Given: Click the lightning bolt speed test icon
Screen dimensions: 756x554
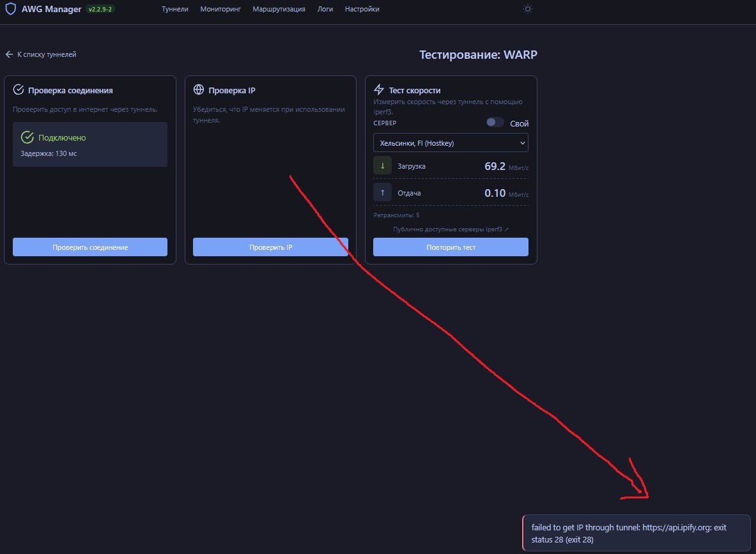Looking at the screenshot, I should (x=379, y=89).
